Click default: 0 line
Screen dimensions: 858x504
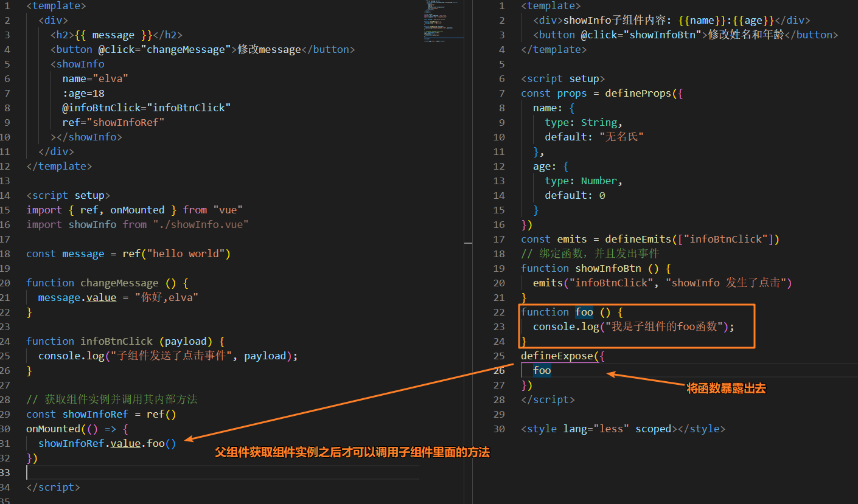(575, 195)
